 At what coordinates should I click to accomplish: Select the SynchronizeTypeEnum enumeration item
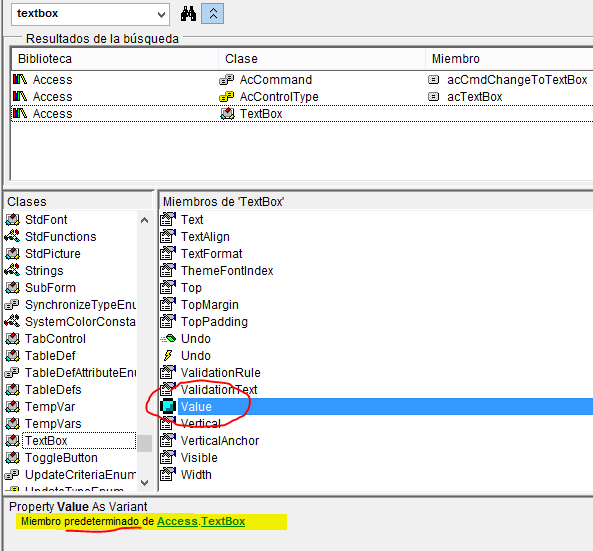tap(80, 305)
